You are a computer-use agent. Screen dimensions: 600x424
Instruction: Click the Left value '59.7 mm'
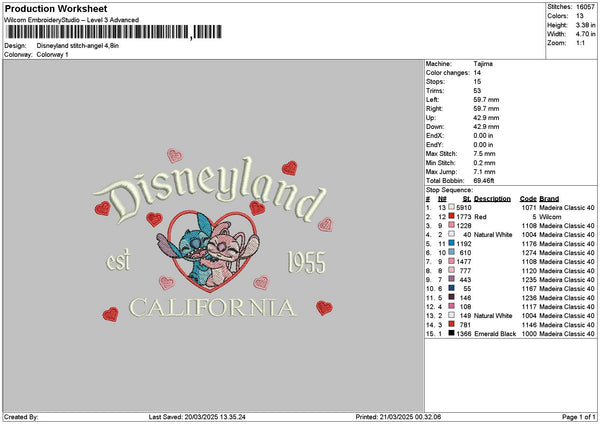tap(486, 100)
